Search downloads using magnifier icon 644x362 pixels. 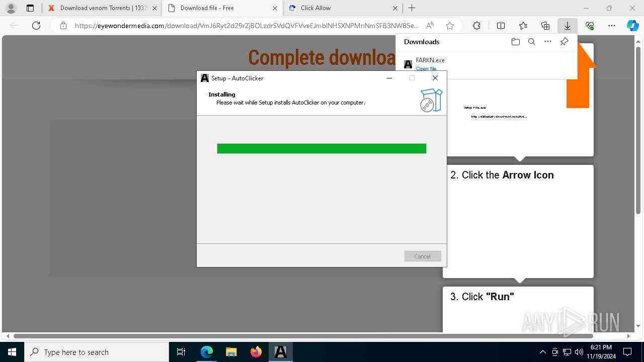(531, 42)
